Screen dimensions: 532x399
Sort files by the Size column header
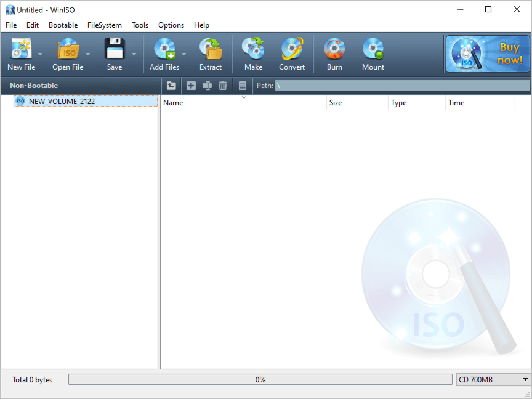(x=357, y=103)
